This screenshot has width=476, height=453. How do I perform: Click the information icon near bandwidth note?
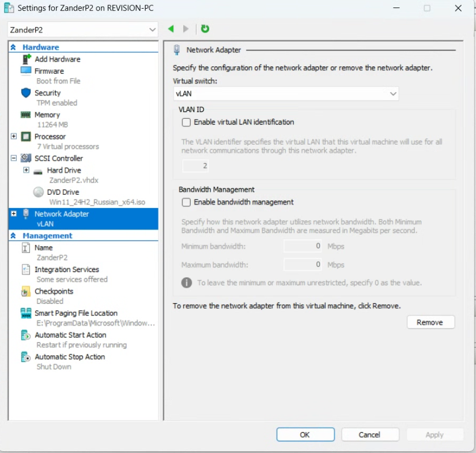[187, 282]
